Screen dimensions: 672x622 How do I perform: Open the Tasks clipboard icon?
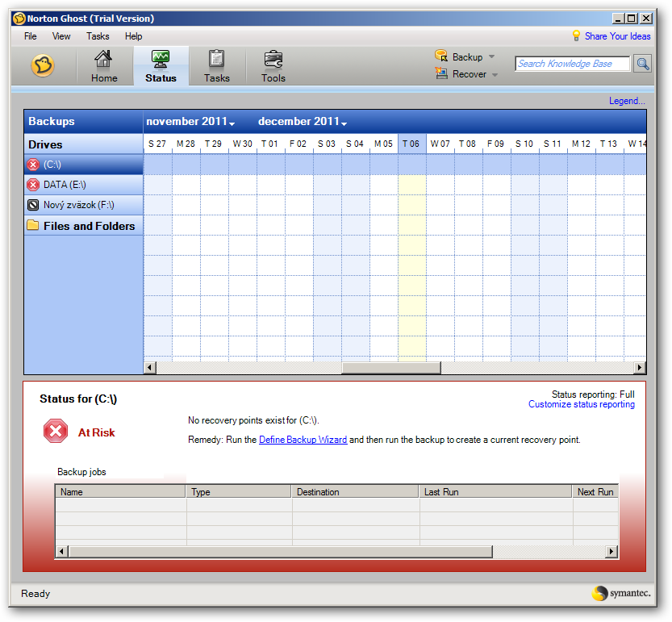(x=216, y=59)
